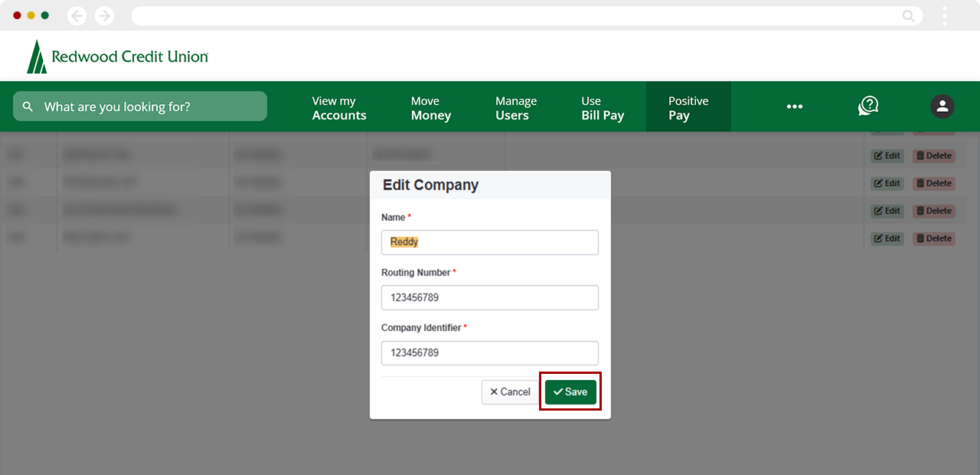Open the Positive Pay menu
This screenshot has width=980, height=475.
tap(688, 108)
